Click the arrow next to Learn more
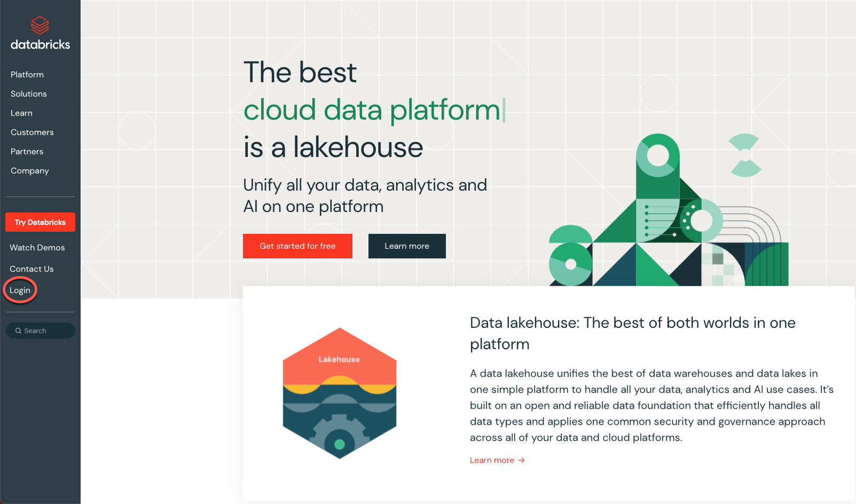This screenshot has height=504, width=856. point(521,460)
